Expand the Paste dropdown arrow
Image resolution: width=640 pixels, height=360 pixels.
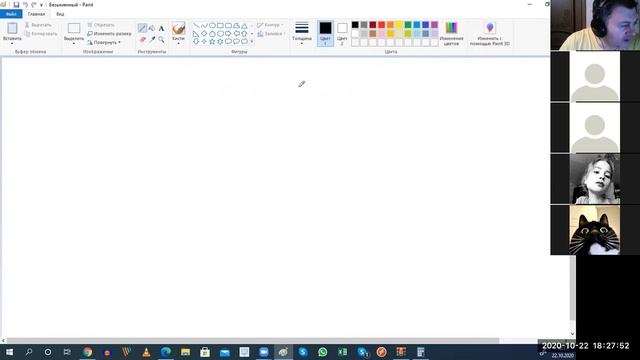click(x=12, y=43)
